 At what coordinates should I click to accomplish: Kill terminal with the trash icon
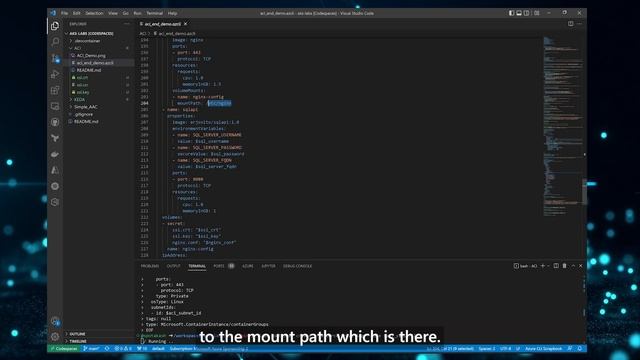[564, 266]
